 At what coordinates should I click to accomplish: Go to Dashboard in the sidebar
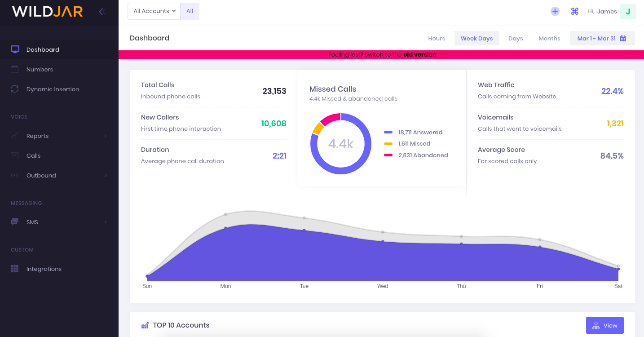pyautogui.click(x=59, y=49)
